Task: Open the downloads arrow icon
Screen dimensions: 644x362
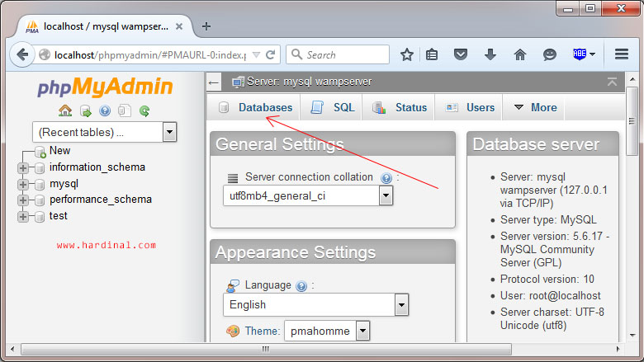Action: click(490, 54)
